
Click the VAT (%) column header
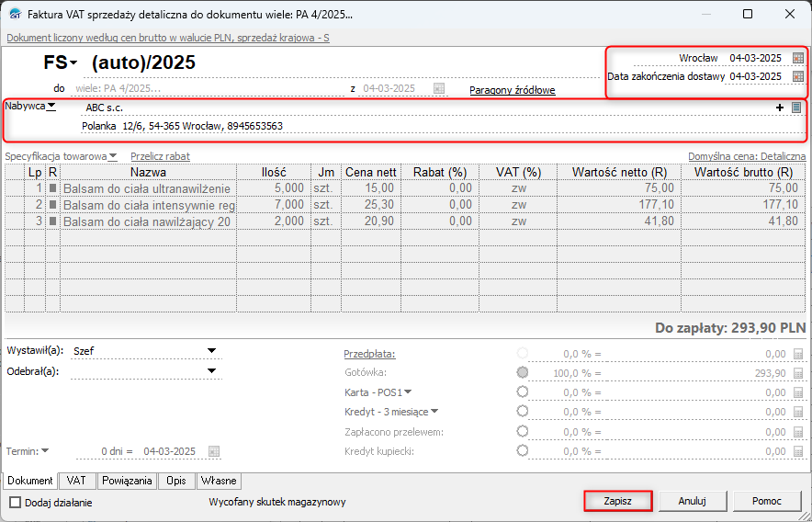pos(518,172)
